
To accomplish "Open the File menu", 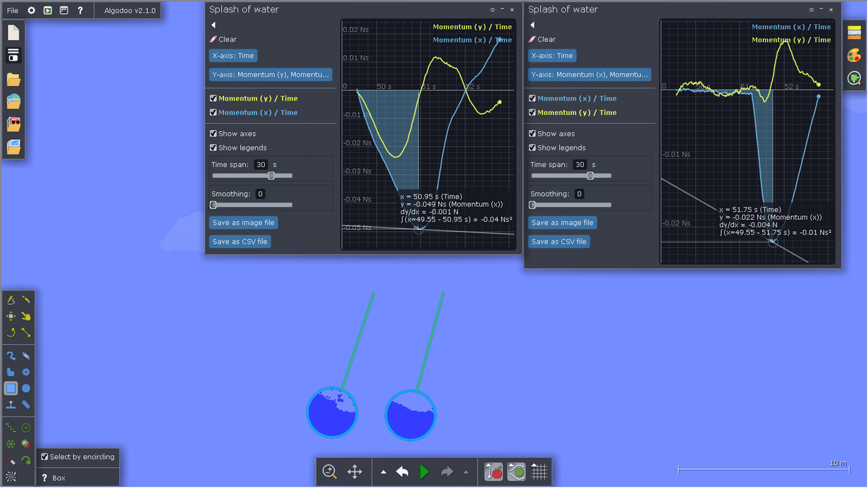I will coord(13,11).
